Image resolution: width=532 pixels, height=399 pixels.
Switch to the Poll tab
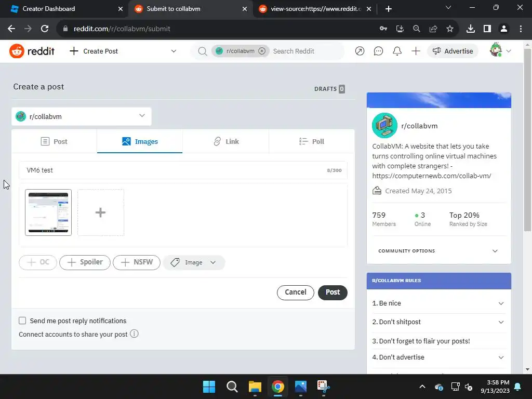coord(312,141)
